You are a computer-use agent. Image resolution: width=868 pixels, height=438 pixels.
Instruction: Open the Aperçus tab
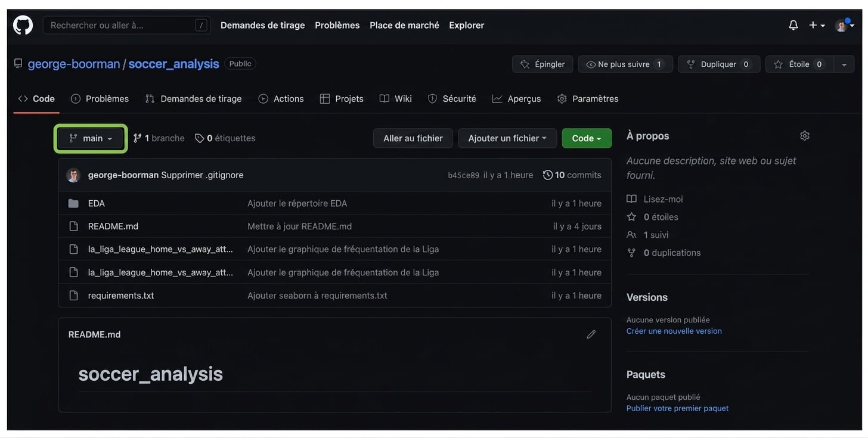pyautogui.click(x=516, y=99)
